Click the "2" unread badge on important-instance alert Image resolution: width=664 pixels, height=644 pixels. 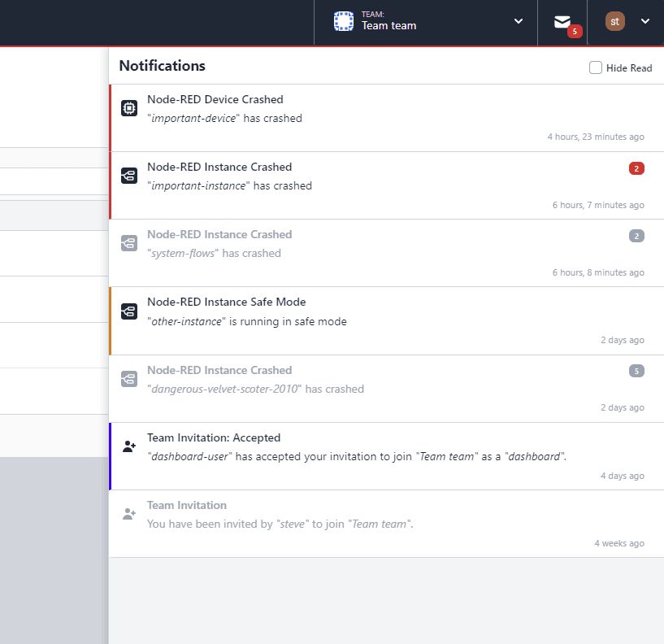click(x=636, y=168)
